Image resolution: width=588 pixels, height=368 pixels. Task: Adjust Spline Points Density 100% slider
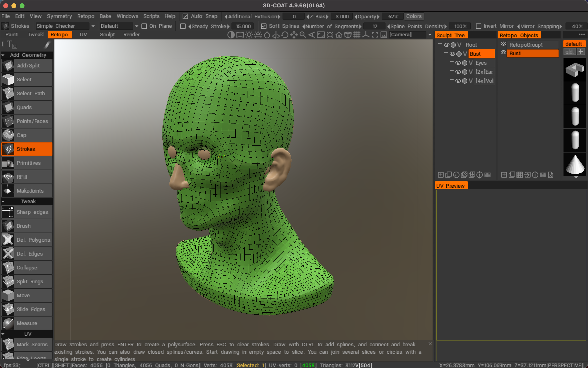coord(460,26)
